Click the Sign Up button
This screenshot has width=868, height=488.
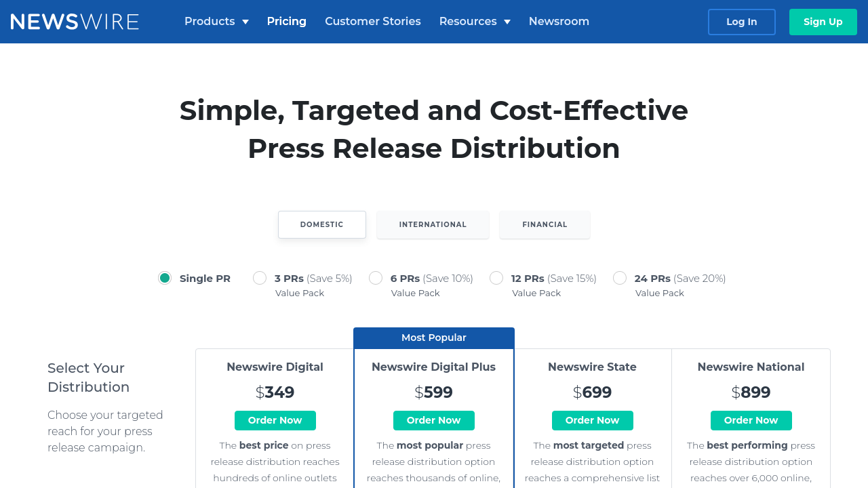pos(823,22)
